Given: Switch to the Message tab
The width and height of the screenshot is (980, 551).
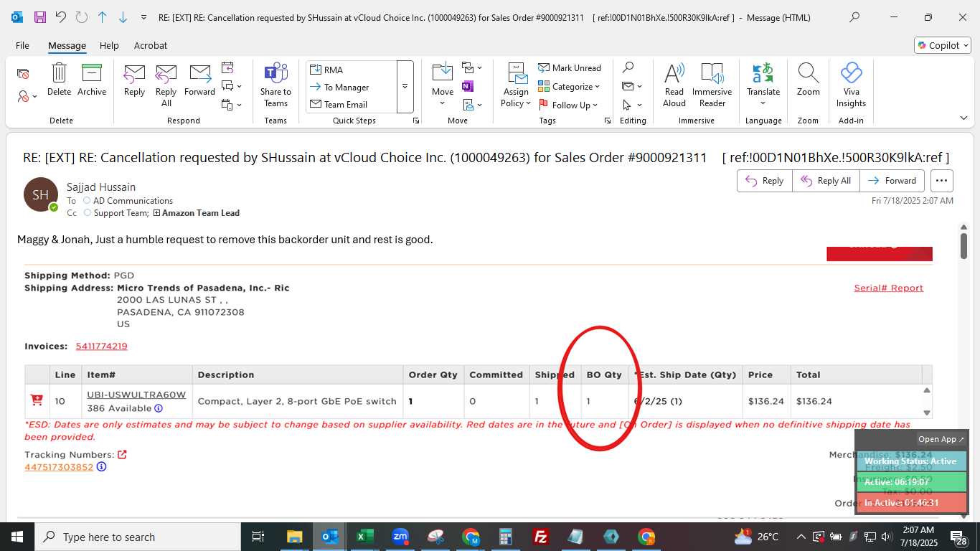Looking at the screenshot, I should click(x=67, y=45).
